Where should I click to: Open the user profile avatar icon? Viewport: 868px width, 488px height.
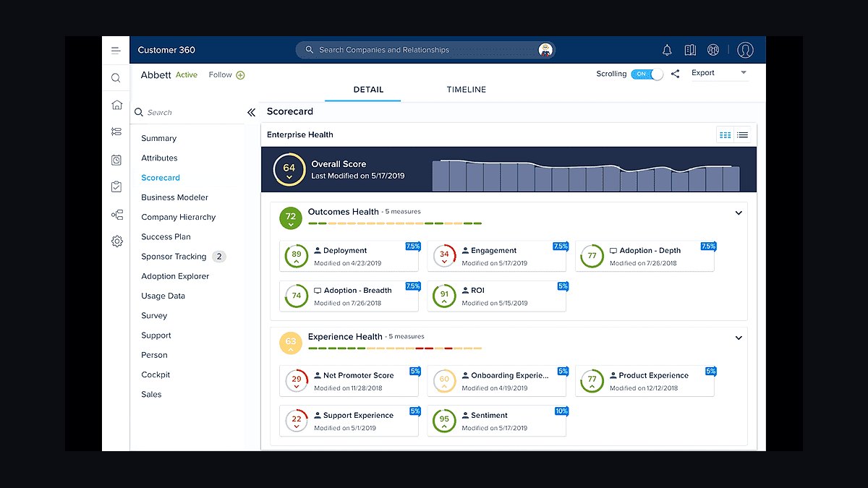click(x=745, y=50)
